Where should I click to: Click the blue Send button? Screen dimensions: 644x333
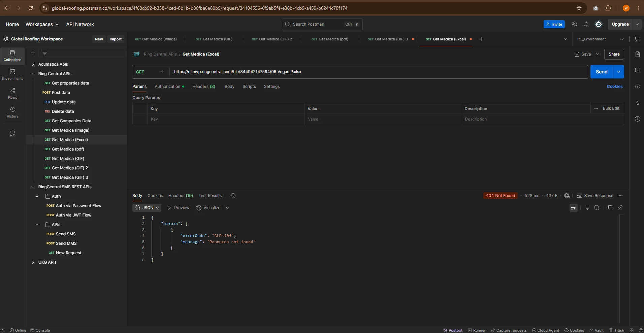click(x=602, y=72)
